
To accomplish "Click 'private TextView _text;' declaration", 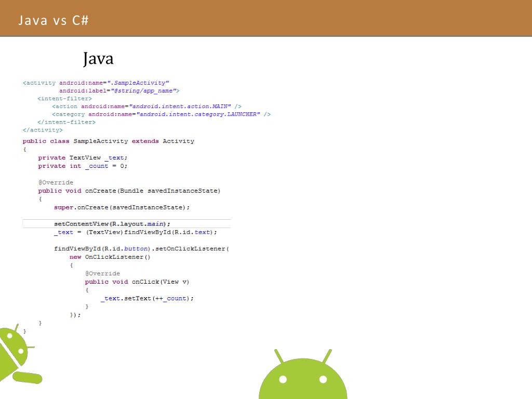I will pos(83,158).
